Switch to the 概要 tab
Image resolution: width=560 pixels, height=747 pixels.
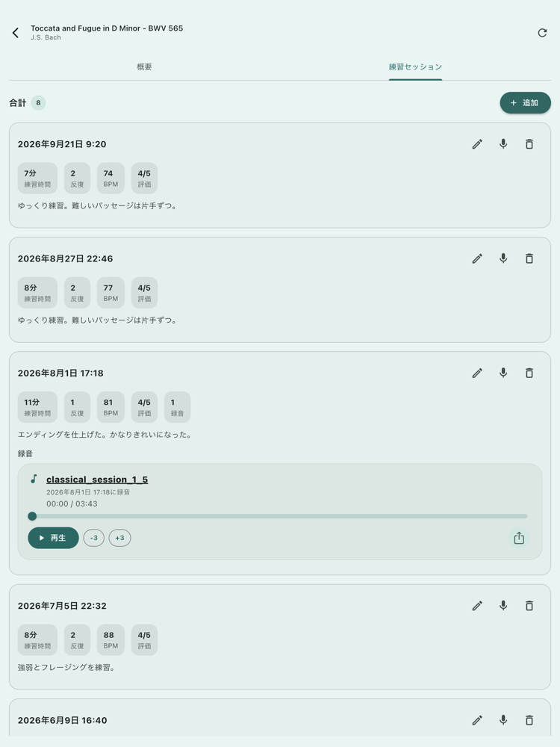144,66
